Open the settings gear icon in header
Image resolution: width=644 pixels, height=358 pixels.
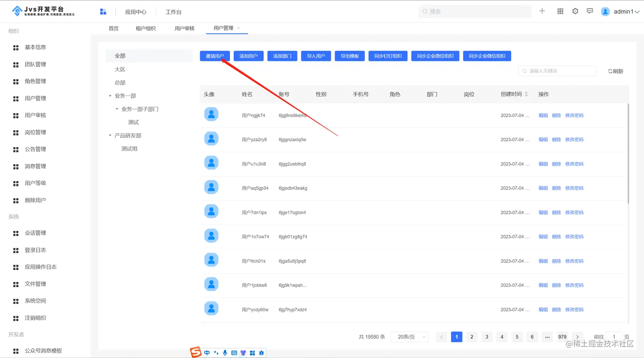coord(575,12)
